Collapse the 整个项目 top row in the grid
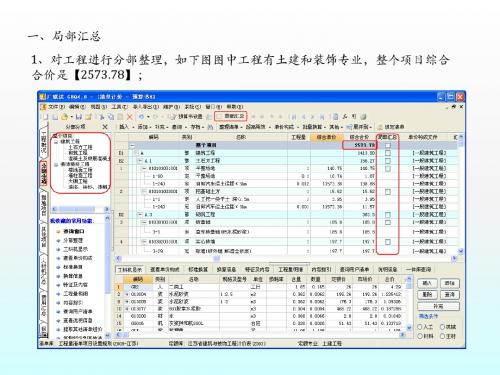The width and height of the screenshot is (500, 375). (x=133, y=145)
